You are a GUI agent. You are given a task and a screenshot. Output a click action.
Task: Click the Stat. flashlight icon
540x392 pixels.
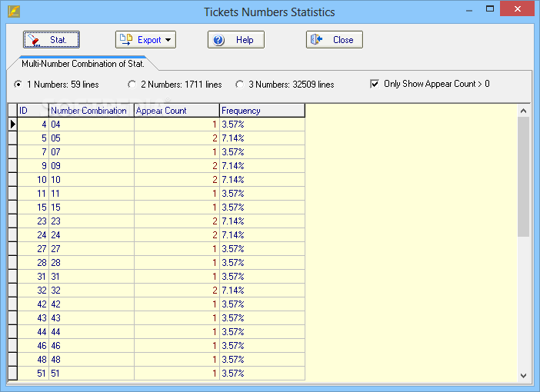point(34,40)
